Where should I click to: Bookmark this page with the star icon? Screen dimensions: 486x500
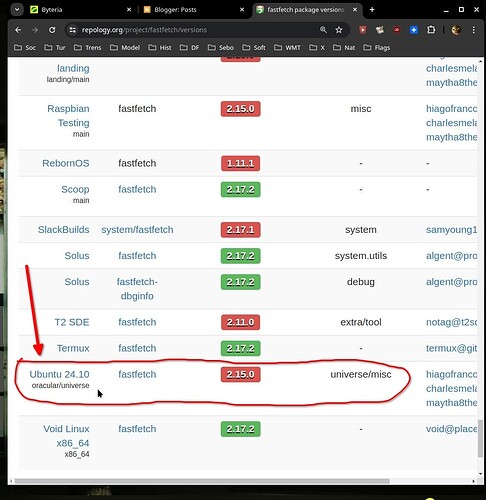click(339, 30)
